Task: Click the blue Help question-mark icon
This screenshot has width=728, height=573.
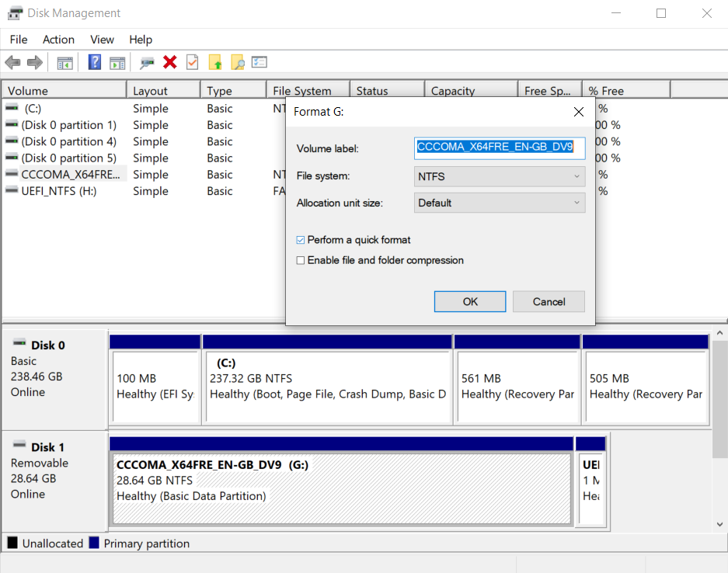Action: pyautogui.click(x=95, y=63)
